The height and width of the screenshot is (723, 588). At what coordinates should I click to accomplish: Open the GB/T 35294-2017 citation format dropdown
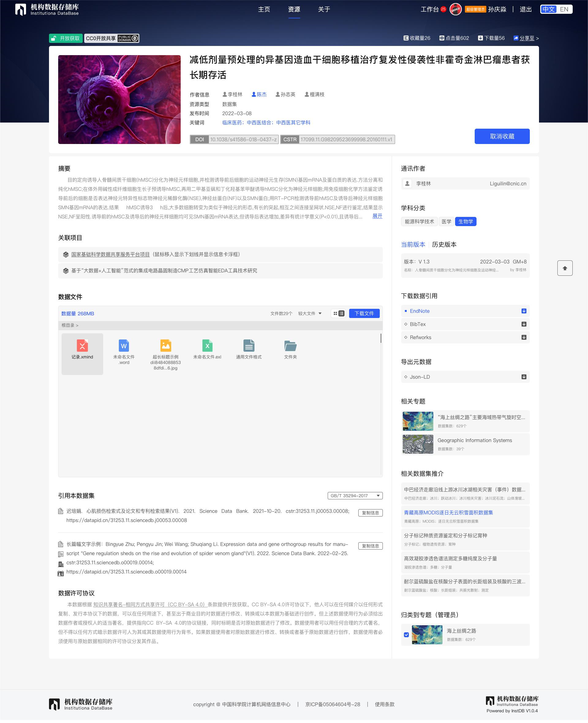pyautogui.click(x=355, y=496)
